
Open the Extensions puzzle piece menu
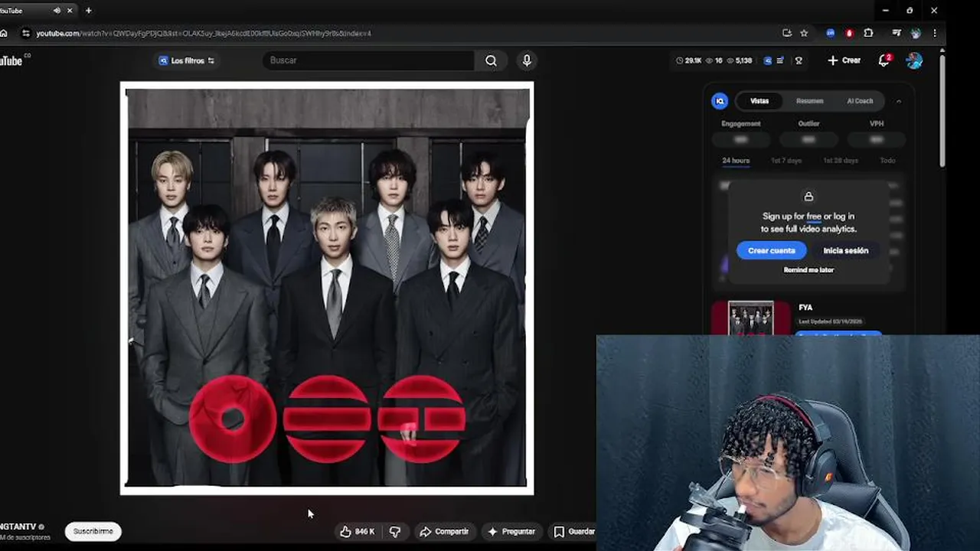tap(868, 33)
